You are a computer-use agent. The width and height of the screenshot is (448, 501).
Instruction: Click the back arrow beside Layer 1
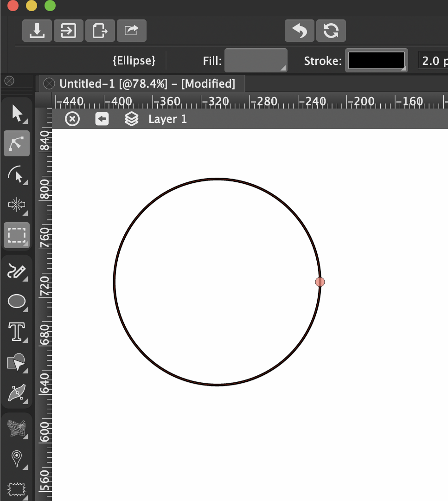102,119
